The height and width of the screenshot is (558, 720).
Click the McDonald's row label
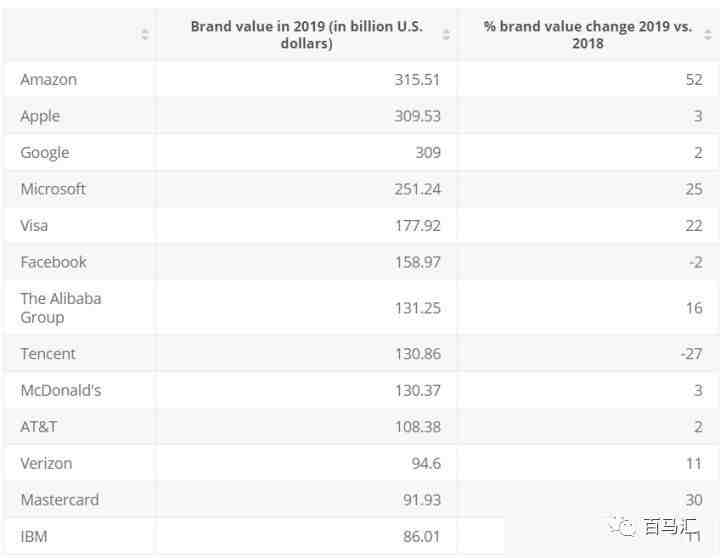tap(61, 390)
